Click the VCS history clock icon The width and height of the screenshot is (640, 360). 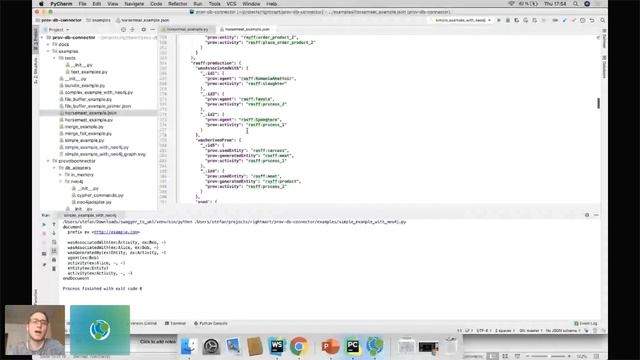582,20
